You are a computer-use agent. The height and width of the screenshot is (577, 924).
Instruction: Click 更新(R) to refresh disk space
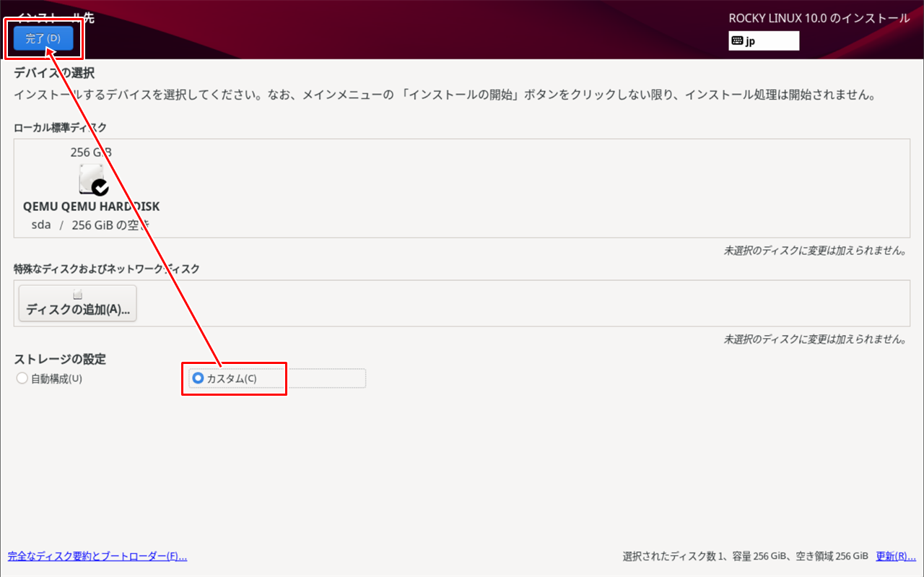pyautogui.click(x=895, y=556)
